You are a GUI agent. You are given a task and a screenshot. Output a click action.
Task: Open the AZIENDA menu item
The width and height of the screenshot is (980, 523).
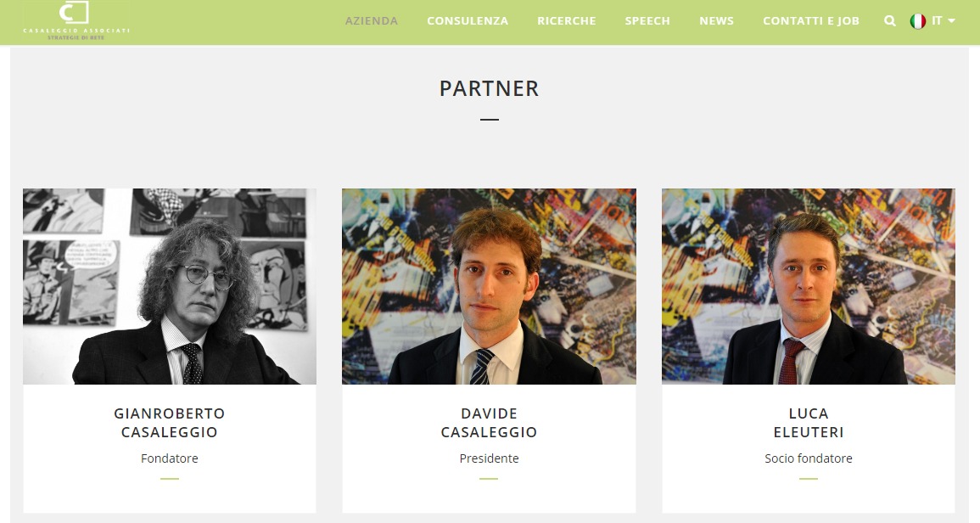coord(372,20)
